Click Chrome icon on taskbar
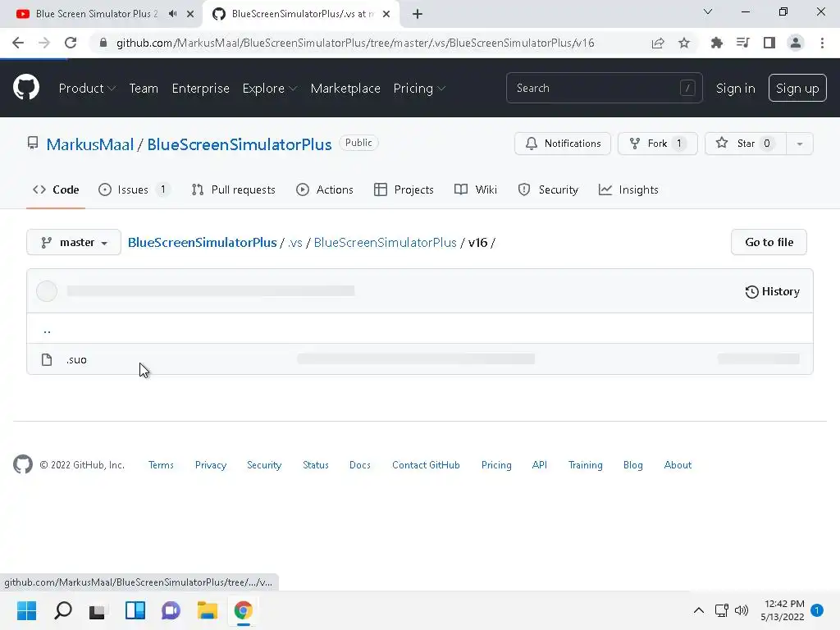Screen dimensions: 840x630 (243, 610)
